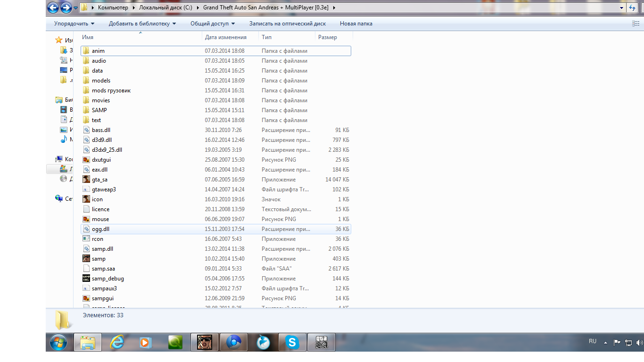Expand the address bar history dropdown arrow
This screenshot has width=644, height=362.
[621, 8]
